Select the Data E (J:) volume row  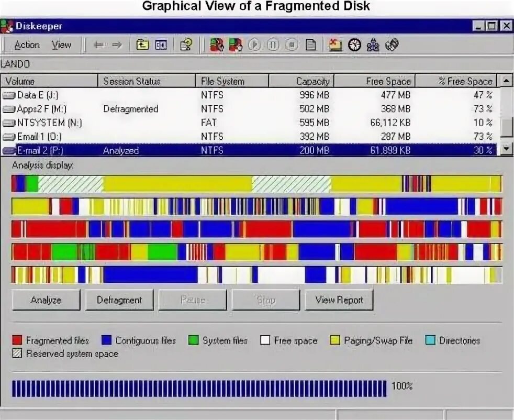pyautogui.click(x=249, y=95)
